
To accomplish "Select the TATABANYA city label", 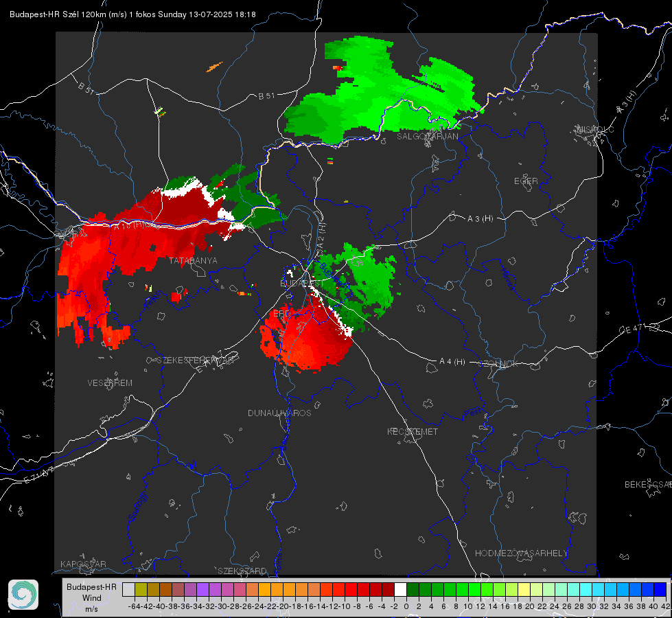I will point(193,261).
